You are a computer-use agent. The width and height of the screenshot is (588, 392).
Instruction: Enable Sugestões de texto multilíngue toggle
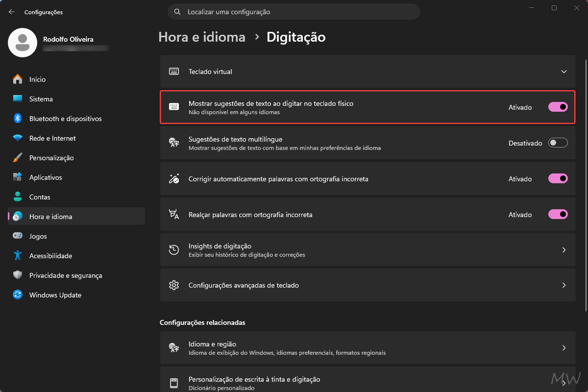(x=558, y=143)
